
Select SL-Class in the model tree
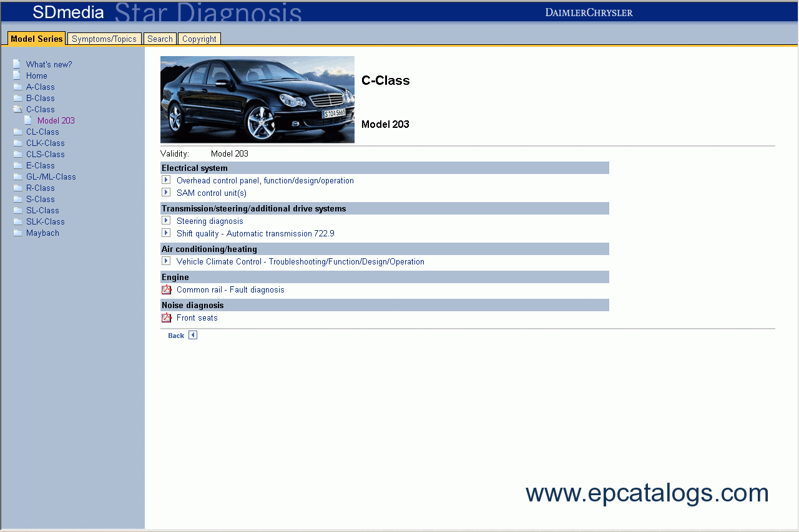point(42,210)
